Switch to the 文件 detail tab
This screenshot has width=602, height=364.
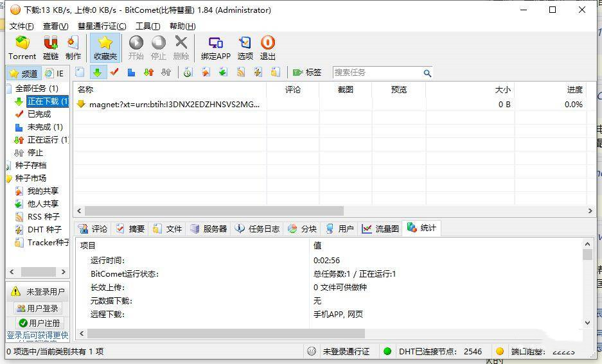click(x=168, y=229)
